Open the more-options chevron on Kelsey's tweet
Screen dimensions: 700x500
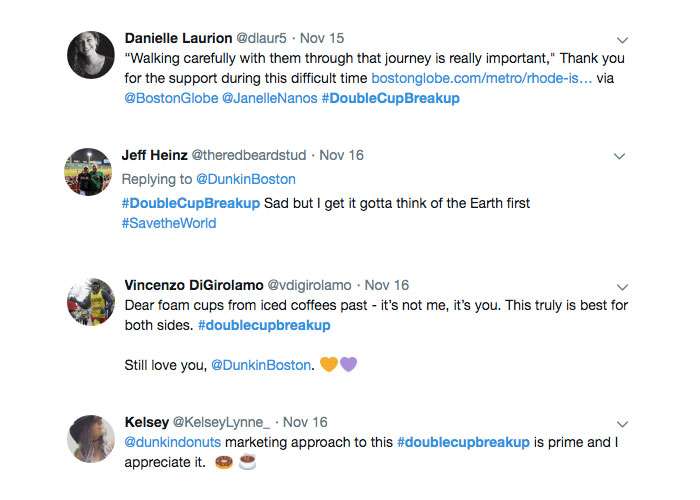[622, 424]
